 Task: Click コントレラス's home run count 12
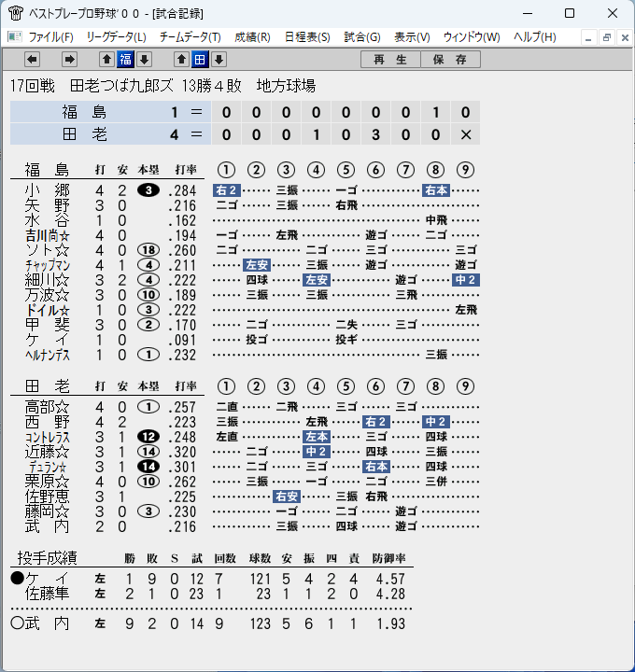pos(148,437)
